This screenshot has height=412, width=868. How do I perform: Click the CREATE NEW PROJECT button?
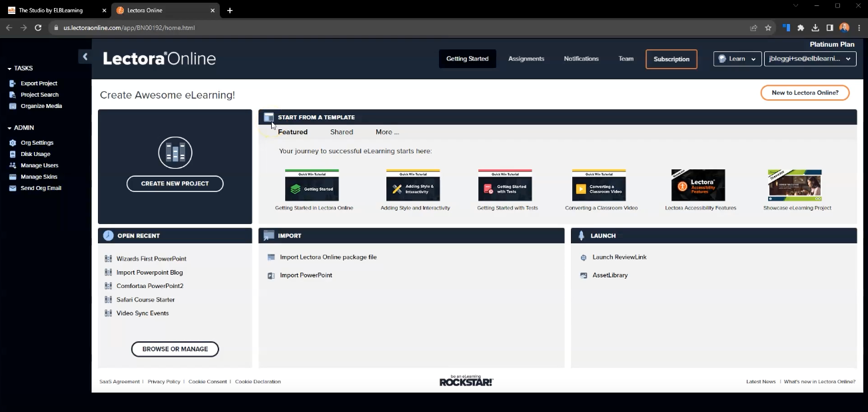point(175,183)
